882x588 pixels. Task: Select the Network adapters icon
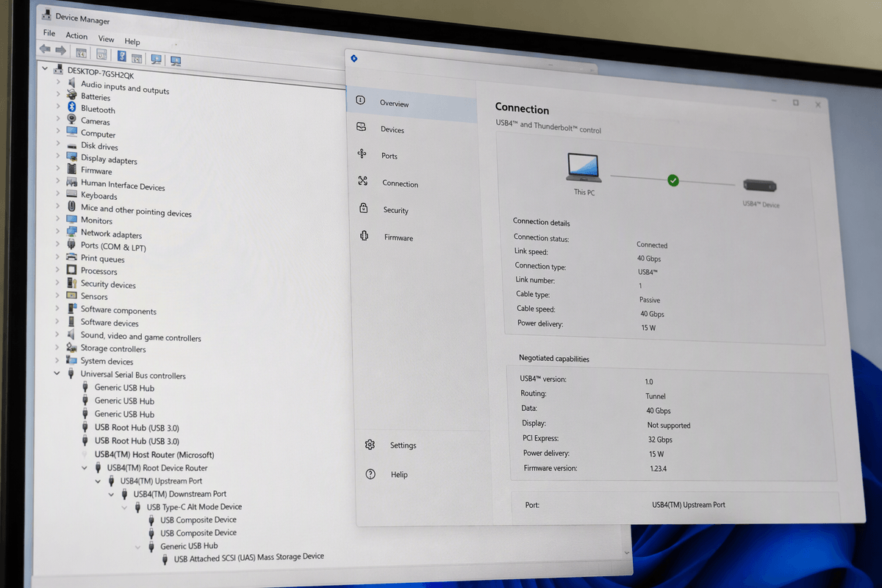(71, 232)
